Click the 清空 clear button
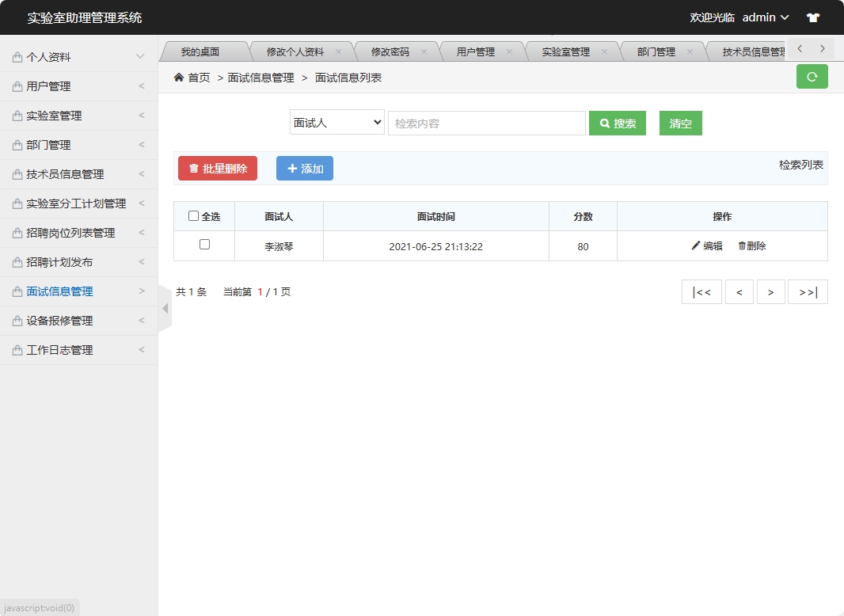Image resolution: width=844 pixels, height=616 pixels. [680, 123]
